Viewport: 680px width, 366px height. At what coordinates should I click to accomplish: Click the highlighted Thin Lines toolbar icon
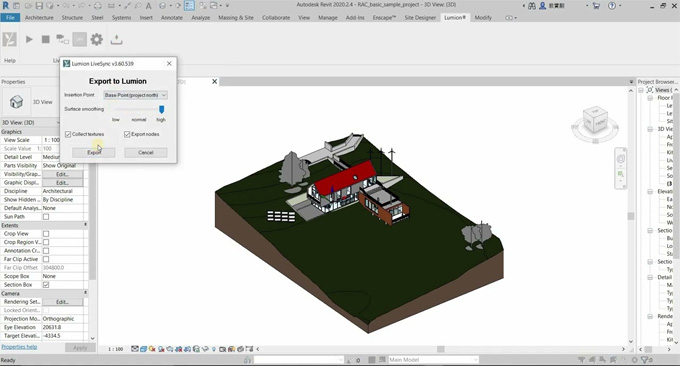(x=190, y=6)
